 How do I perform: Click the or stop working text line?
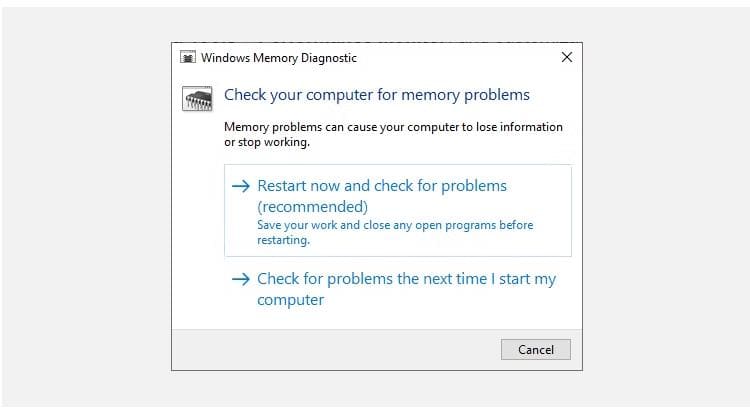(267, 142)
